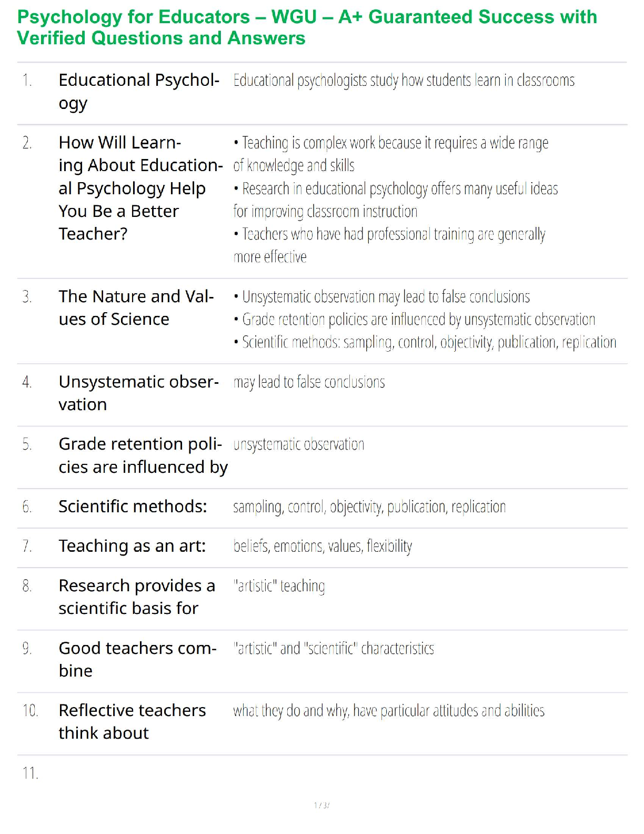644x834 pixels.
Task: Click the term "Unsystematic observation"
Action: pos(138,393)
